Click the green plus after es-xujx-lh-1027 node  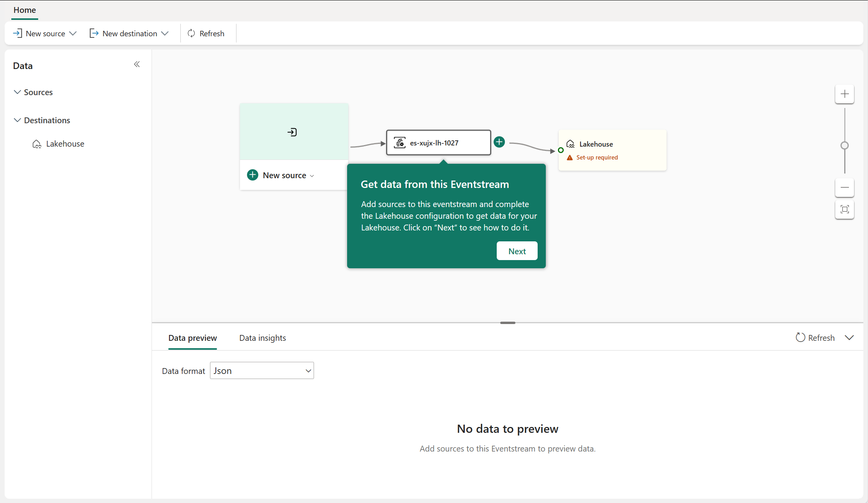(x=499, y=142)
